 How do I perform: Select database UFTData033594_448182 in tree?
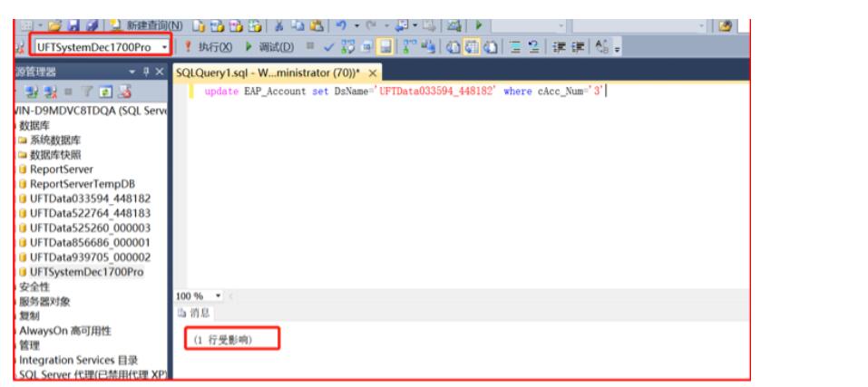click(90, 198)
